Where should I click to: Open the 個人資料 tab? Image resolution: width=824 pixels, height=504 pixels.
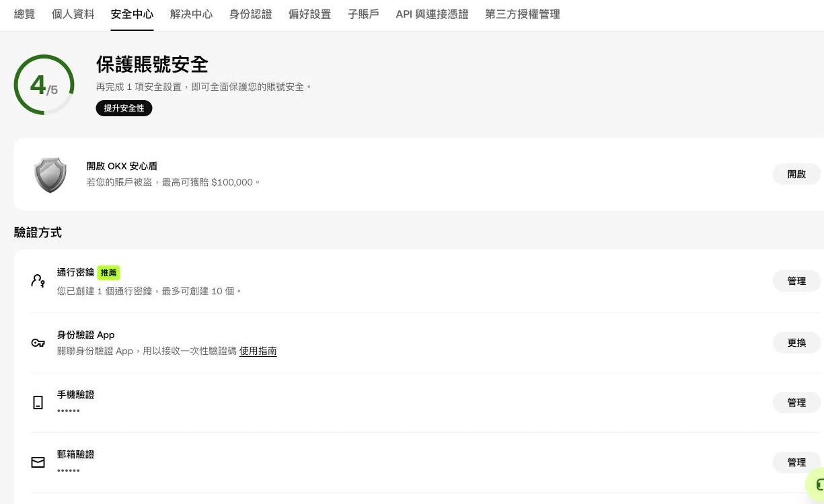tap(73, 14)
